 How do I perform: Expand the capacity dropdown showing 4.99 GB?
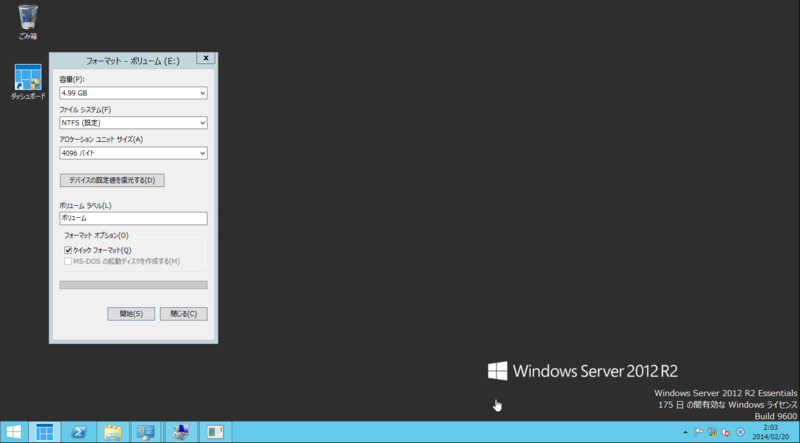[133, 93]
